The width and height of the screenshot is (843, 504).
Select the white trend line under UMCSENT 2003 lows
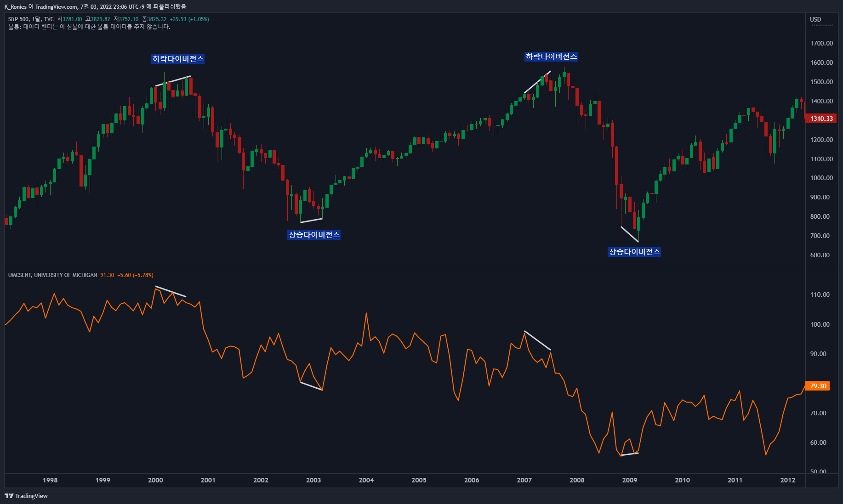[311, 386]
